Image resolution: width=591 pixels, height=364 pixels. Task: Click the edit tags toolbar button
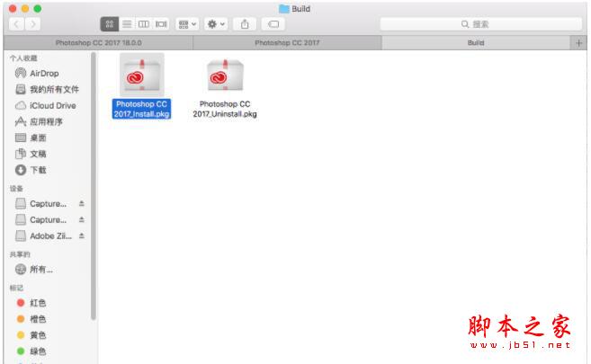pos(273,24)
